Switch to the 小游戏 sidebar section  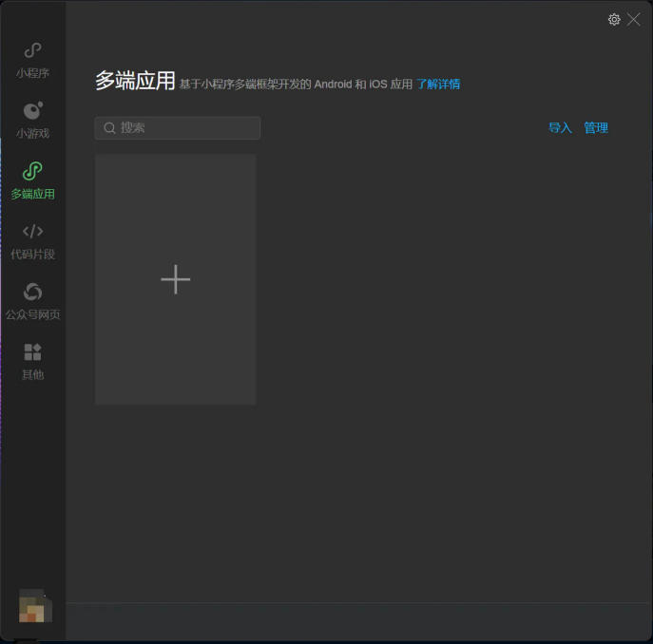click(x=32, y=121)
